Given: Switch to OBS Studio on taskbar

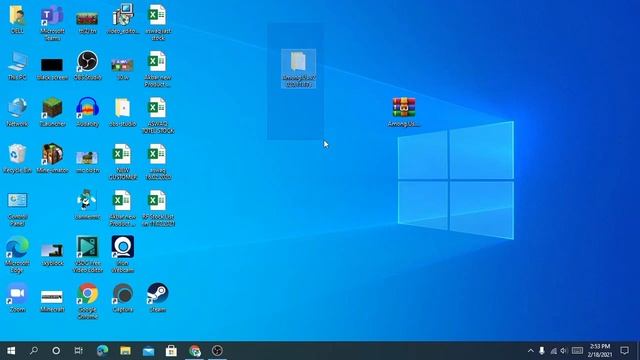Looking at the screenshot, I should (x=218, y=351).
